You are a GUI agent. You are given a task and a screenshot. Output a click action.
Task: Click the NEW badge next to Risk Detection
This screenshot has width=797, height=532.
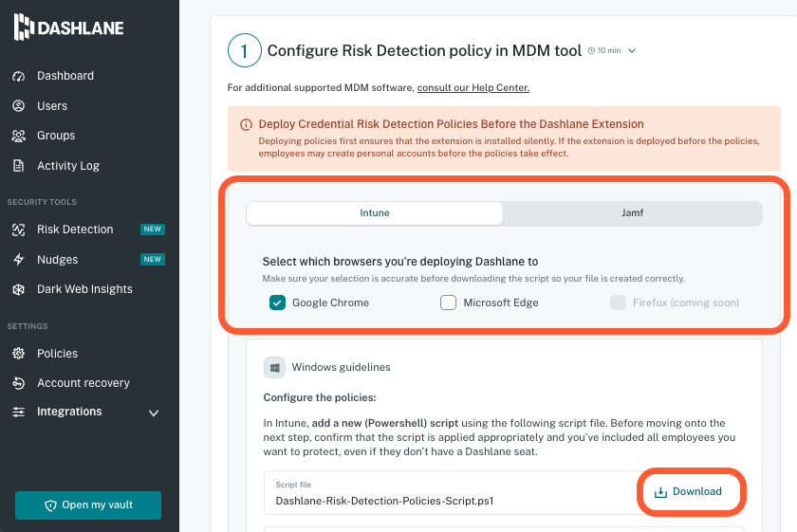153,229
